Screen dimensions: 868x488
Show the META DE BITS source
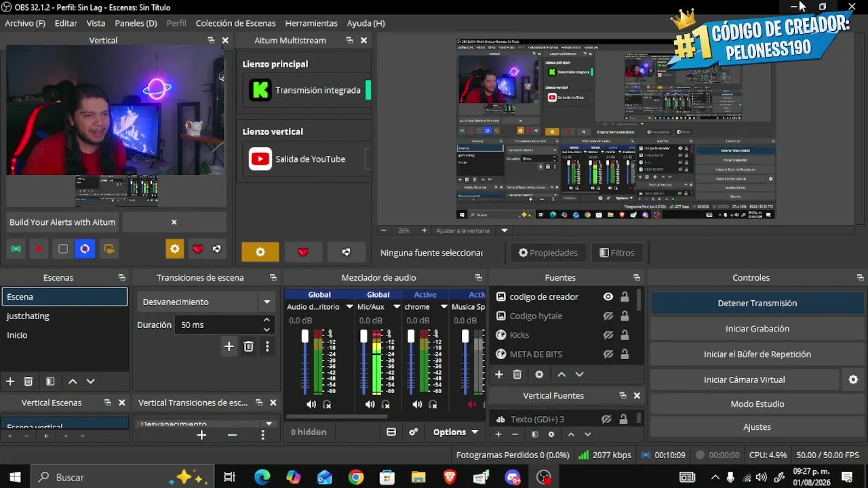pos(608,354)
